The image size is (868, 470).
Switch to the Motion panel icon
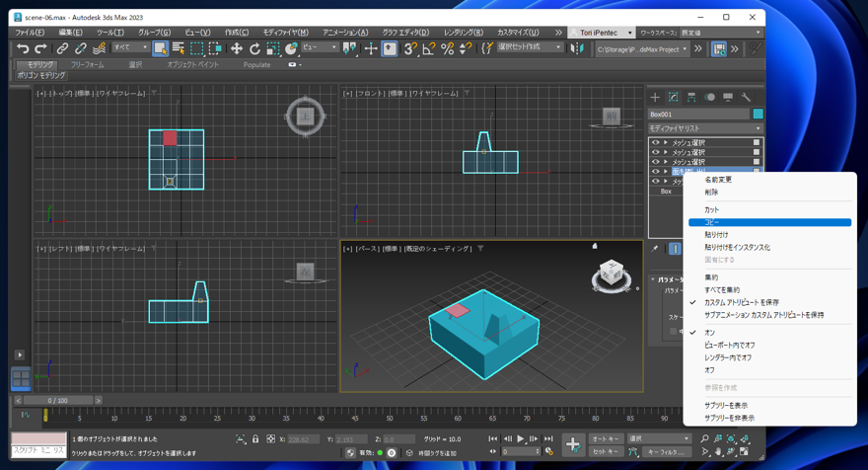pos(709,98)
